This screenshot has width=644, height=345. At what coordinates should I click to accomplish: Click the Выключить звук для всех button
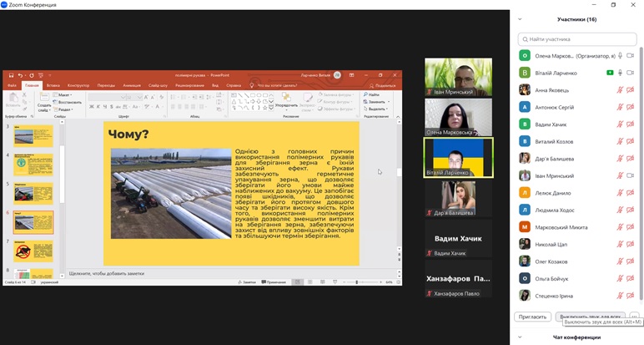tap(591, 317)
